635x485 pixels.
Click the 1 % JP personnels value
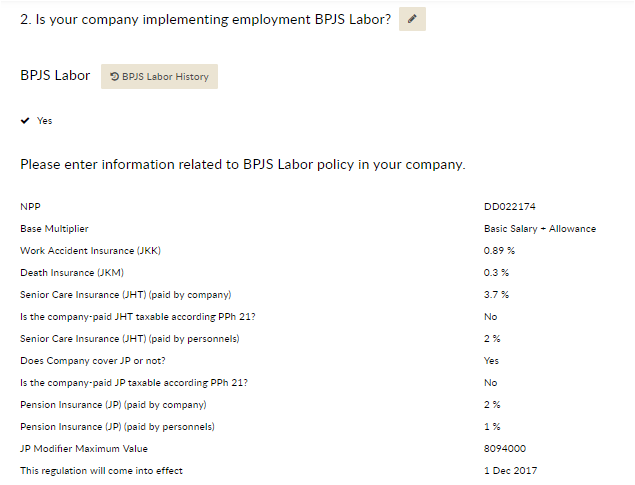coord(492,427)
